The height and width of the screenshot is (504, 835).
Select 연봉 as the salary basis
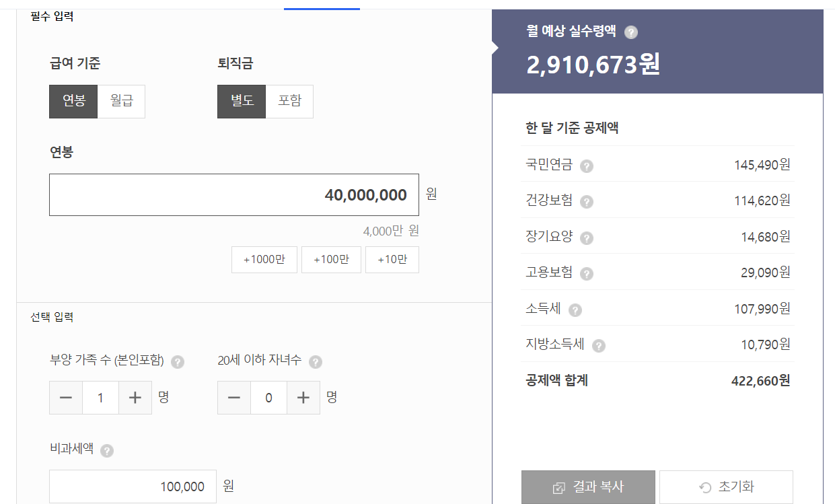(73, 101)
